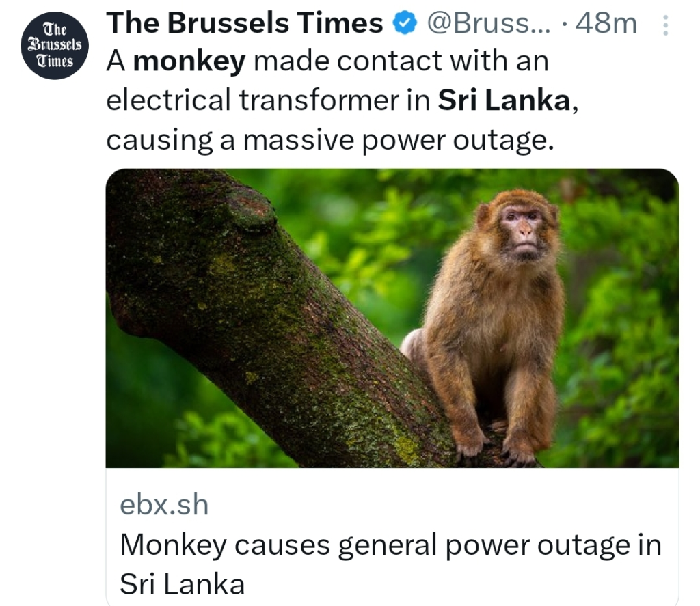Image resolution: width=700 pixels, height=606 pixels.
Task: Click the bold word monkey in tweet
Action: [x=189, y=62]
